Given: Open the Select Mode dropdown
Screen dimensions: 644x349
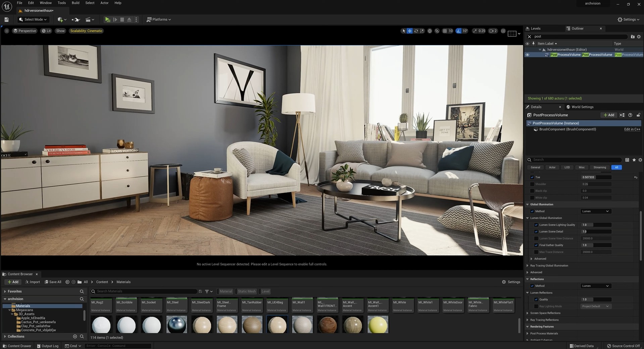Looking at the screenshot, I should (33, 19).
